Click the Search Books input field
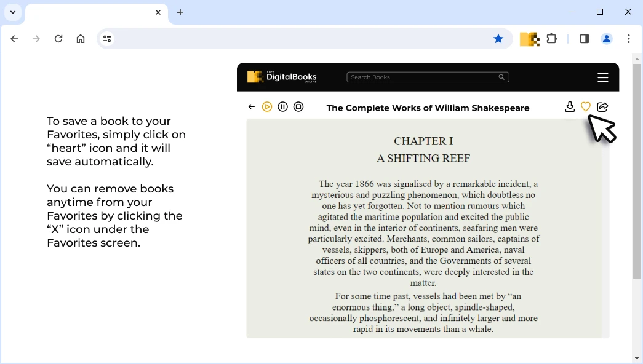 click(x=421, y=77)
